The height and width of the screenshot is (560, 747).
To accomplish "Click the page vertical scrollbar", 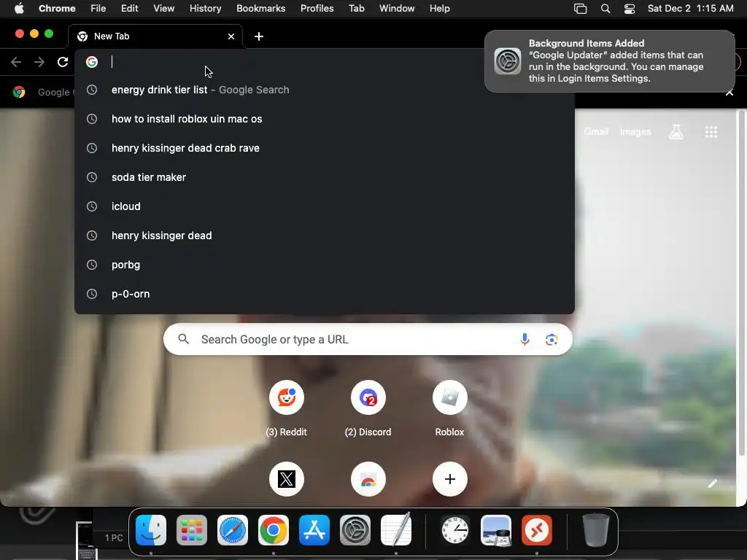I will (x=741, y=283).
